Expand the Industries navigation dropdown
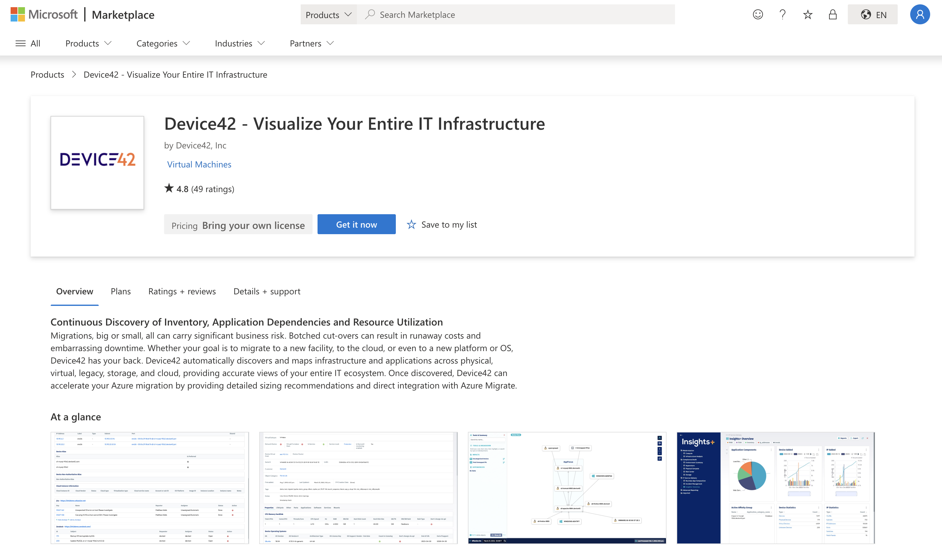This screenshot has height=560, width=942. coord(240,43)
